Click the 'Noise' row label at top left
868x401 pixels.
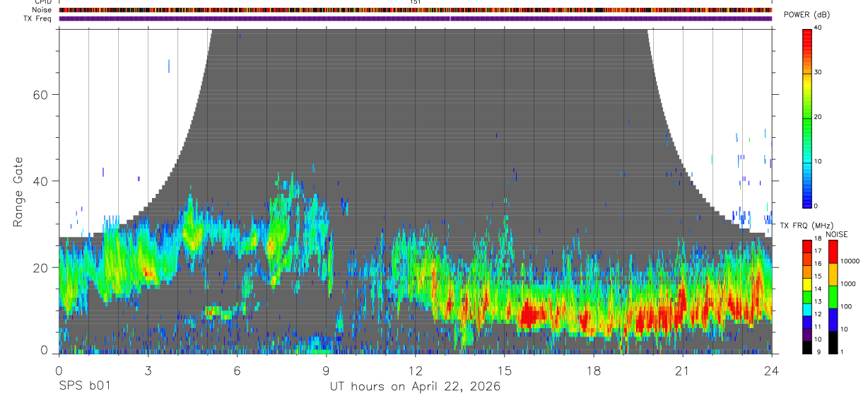pyautogui.click(x=42, y=10)
